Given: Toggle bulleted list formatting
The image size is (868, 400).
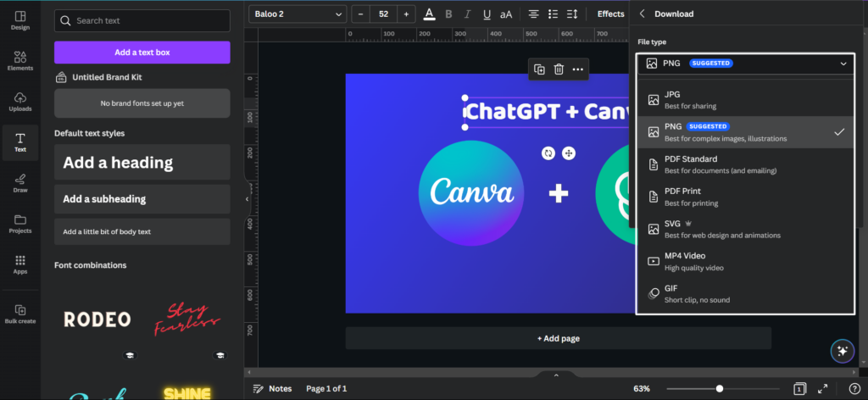Looking at the screenshot, I should [x=553, y=14].
